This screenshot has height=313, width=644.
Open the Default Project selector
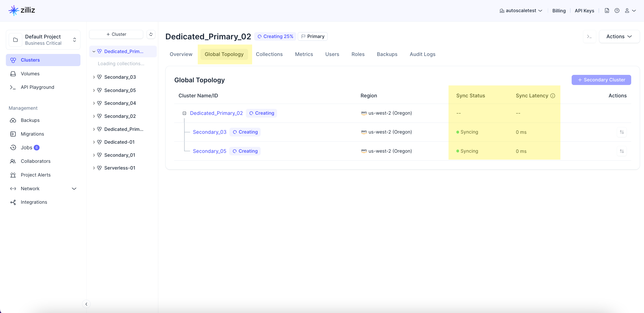coord(43,40)
